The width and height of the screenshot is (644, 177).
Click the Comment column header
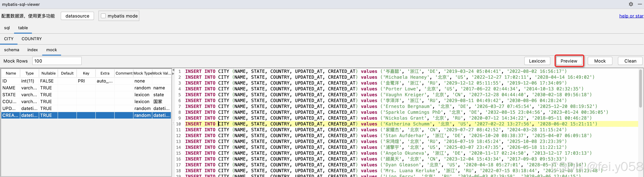124,73
